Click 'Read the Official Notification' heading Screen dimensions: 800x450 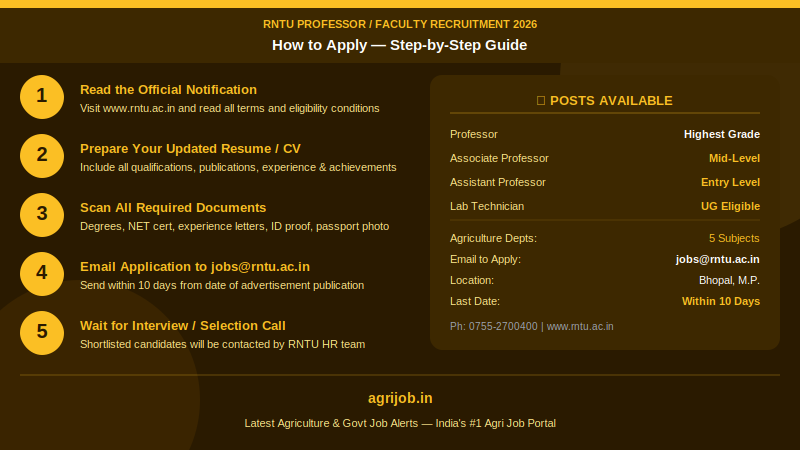coord(168,90)
